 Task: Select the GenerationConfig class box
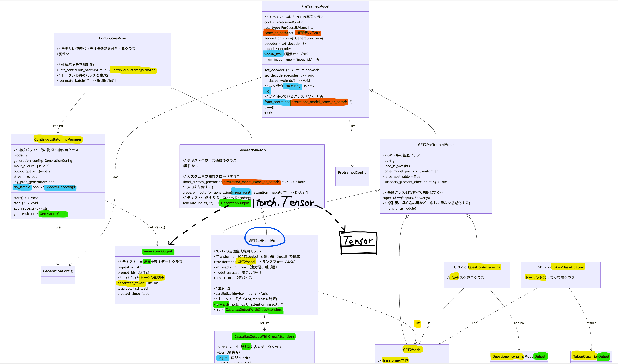pos(58,271)
